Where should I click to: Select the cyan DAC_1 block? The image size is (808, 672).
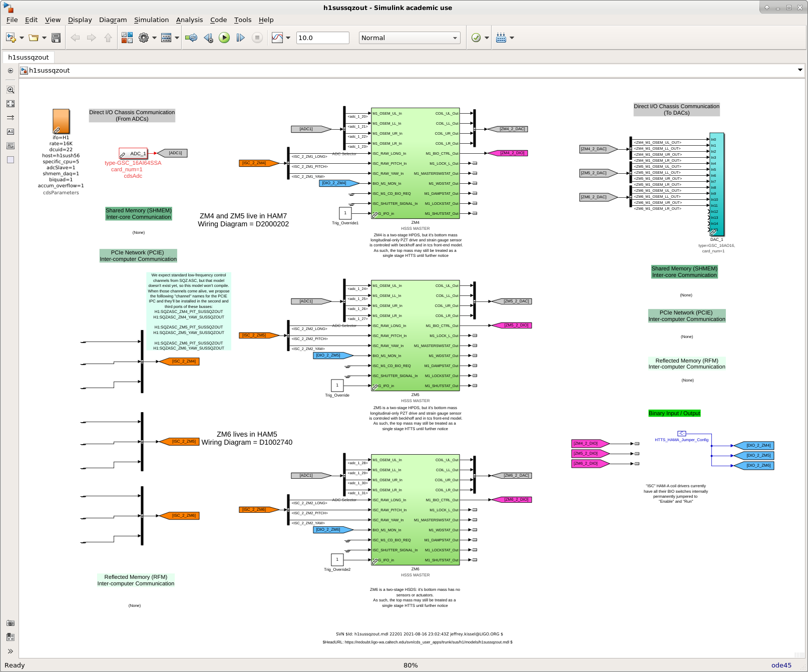(717, 184)
